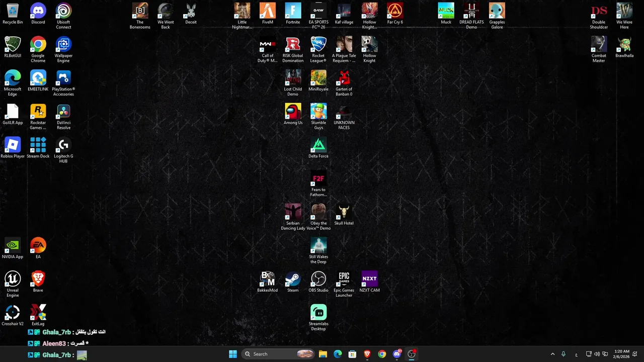Launch Ubisoft Connect from the desktop
The width and height of the screenshot is (644, 362).
pyautogui.click(x=63, y=16)
